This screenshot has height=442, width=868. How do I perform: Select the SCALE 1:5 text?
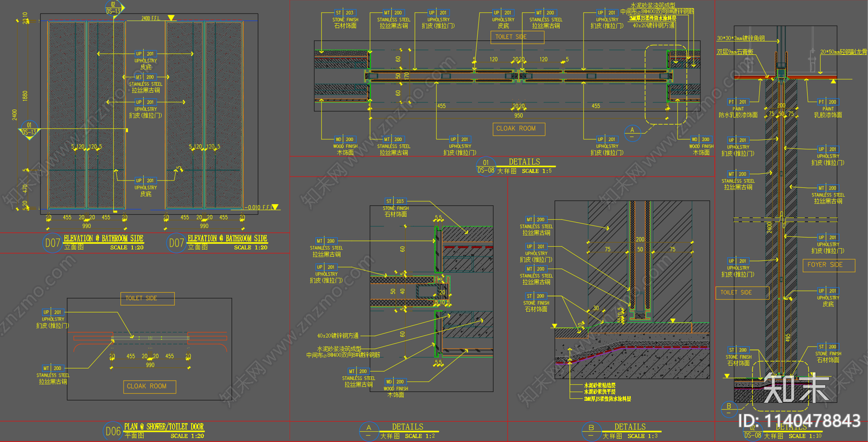click(537, 171)
